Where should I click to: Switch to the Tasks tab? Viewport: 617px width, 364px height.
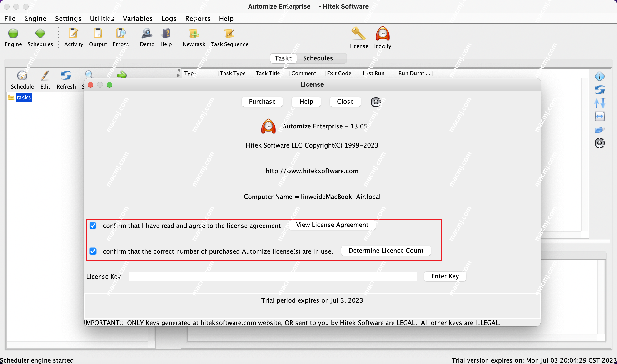pyautogui.click(x=283, y=58)
